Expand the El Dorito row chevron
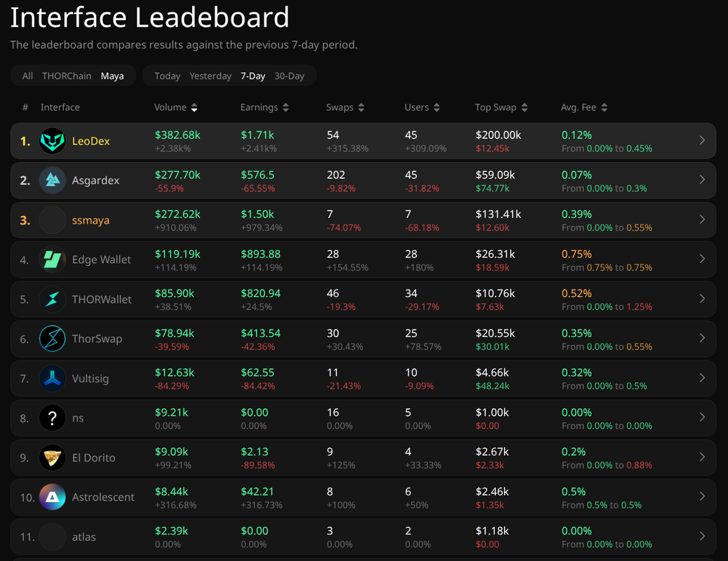 click(x=702, y=457)
